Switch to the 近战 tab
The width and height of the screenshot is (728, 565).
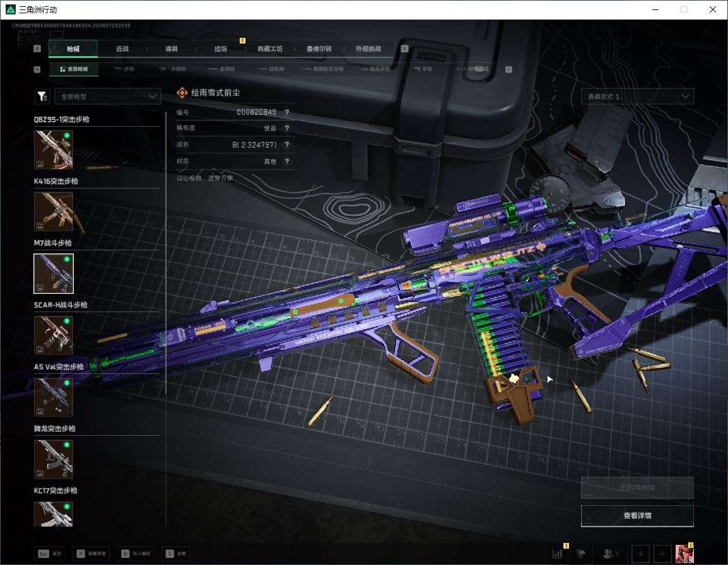click(122, 49)
